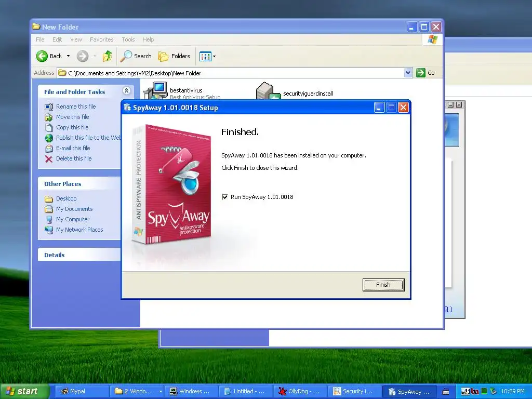
Task: Click the Publish to Web globe icon
Action: [x=49, y=138]
